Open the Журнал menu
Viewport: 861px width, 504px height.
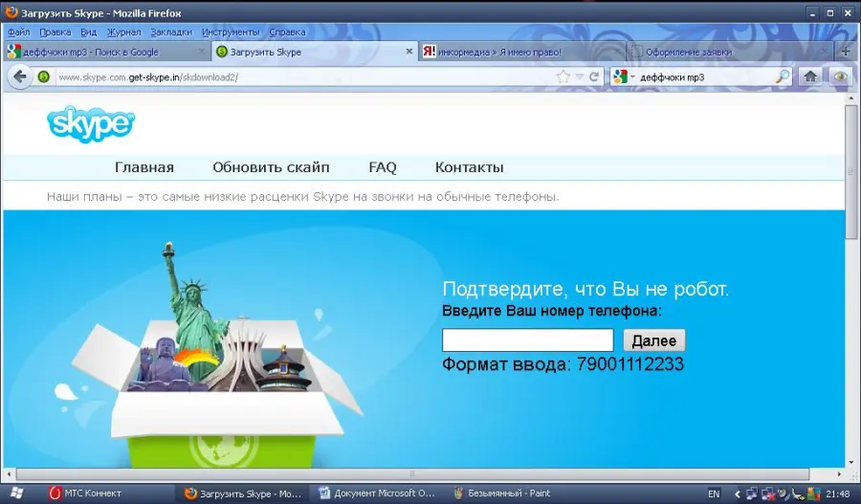[123, 33]
